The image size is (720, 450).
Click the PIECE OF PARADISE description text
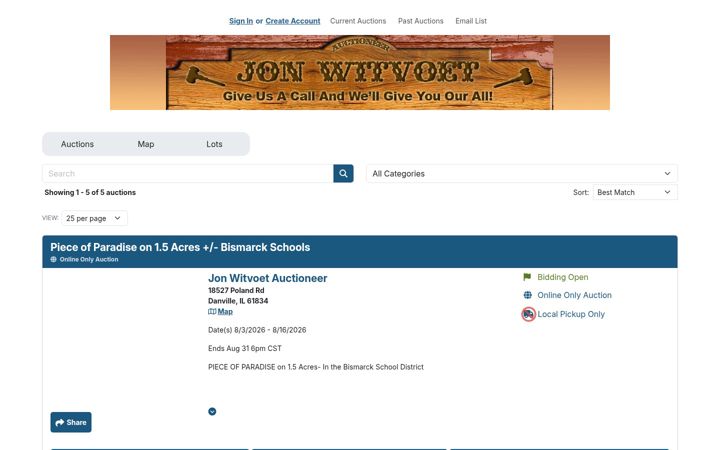coord(316,367)
